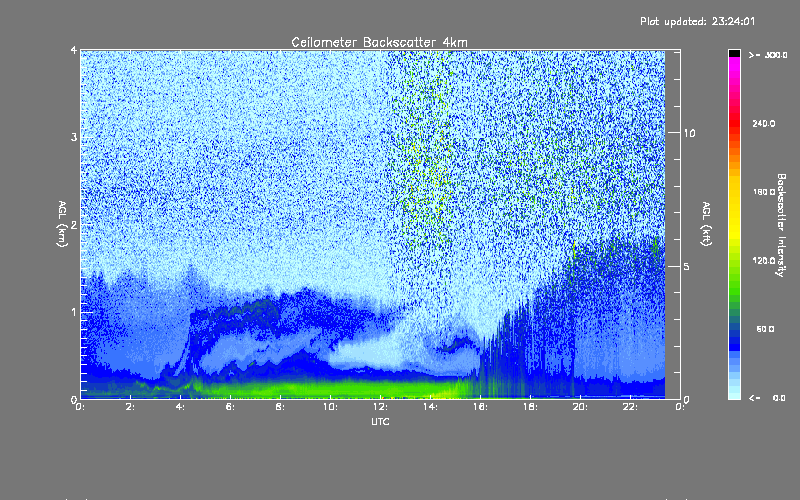The height and width of the screenshot is (500, 800).
Task: Click the '60.0' colorbar tick value
Action: click(765, 329)
